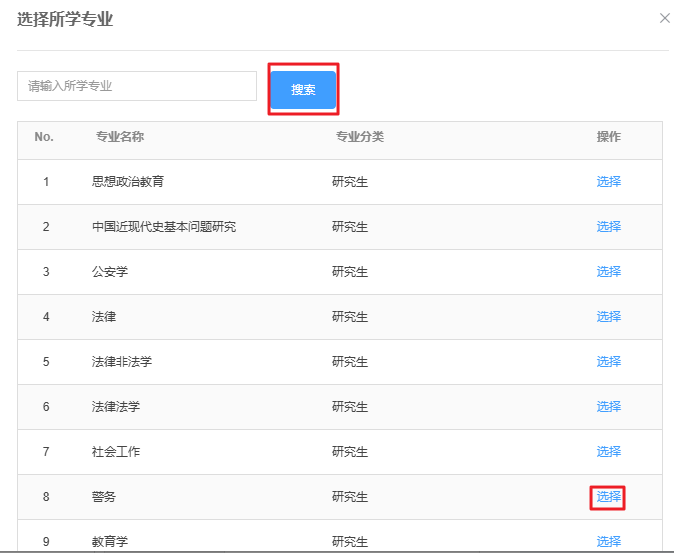674x553 pixels.
Task: Click the 教育学 major name
Action: pos(110,541)
